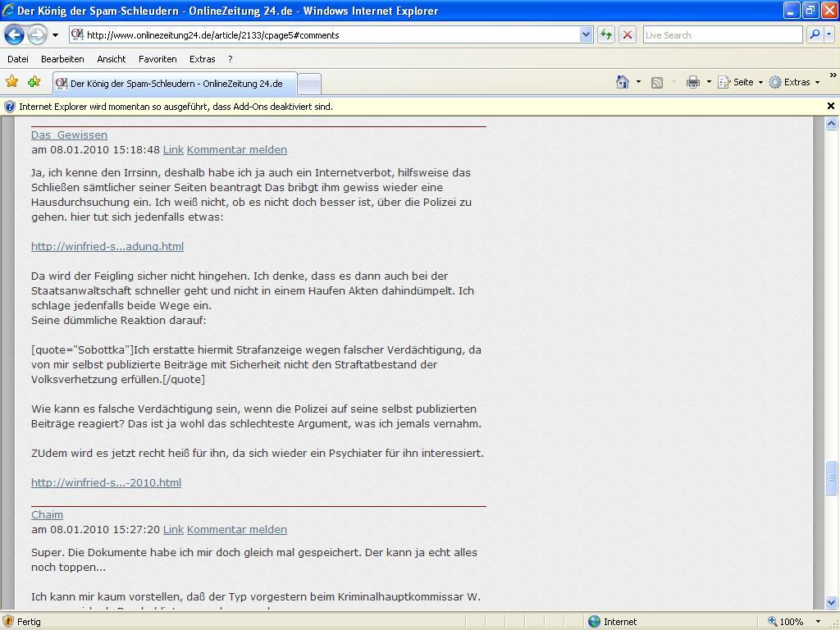Print the page with the printer icon
The height and width of the screenshot is (630, 840).
click(692, 82)
